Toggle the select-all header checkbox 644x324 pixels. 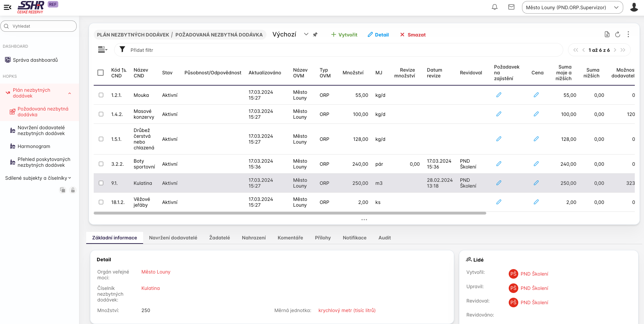point(101,73)
